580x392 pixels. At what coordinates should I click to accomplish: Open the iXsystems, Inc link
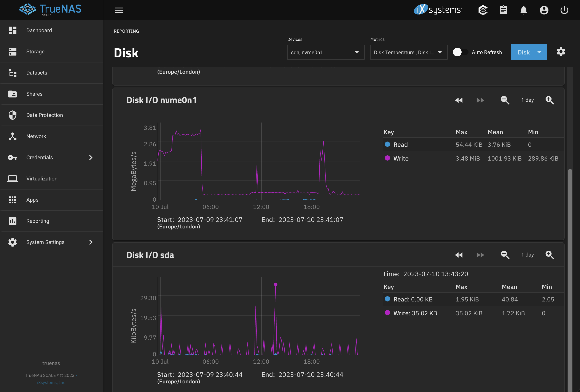51,382
